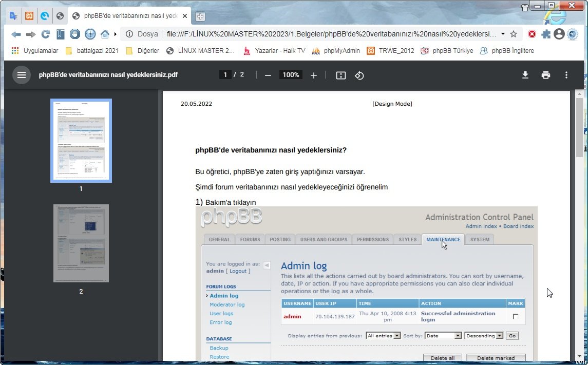This screenshot has height=365, width=588.
Task: Click the red blocker extension icon
Action: (532, 34)
